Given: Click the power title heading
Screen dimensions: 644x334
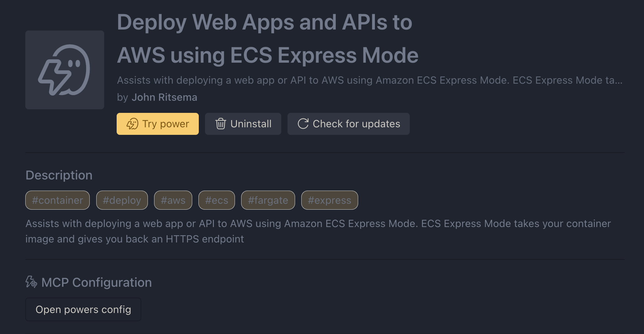Looking at the screenshot, I should pos(267,39).
